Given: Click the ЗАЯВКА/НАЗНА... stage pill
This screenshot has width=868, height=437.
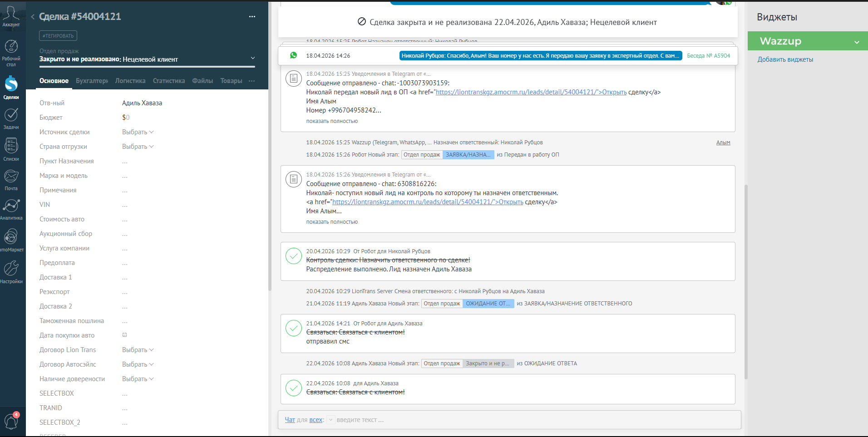Looking at the screenshot, I should coord(468,155).
